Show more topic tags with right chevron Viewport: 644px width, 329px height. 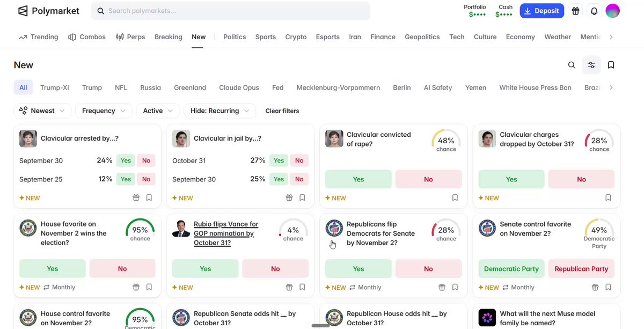pyautogui.click(x=611, y=87)
